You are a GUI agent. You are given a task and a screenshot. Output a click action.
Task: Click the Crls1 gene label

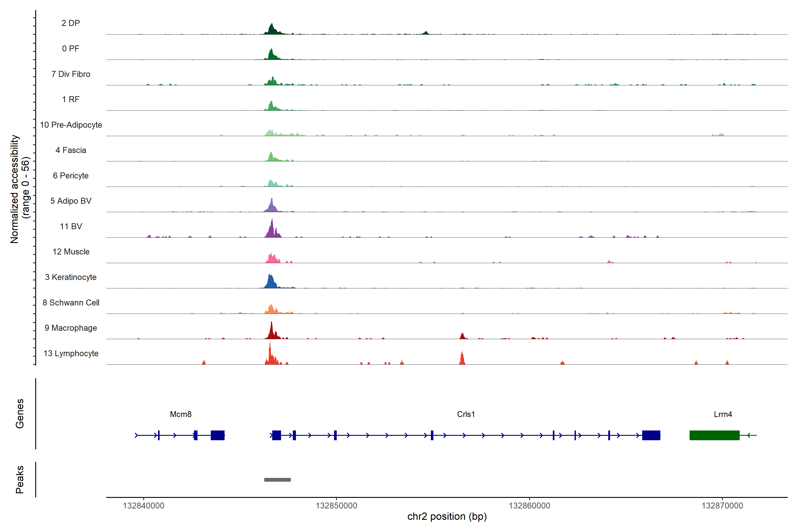tap(465, 414)
